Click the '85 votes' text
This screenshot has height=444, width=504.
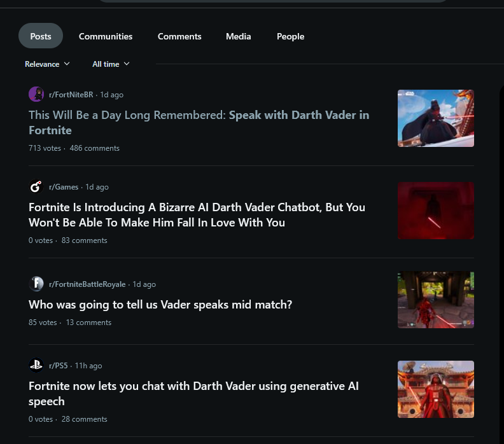point(43,323)
